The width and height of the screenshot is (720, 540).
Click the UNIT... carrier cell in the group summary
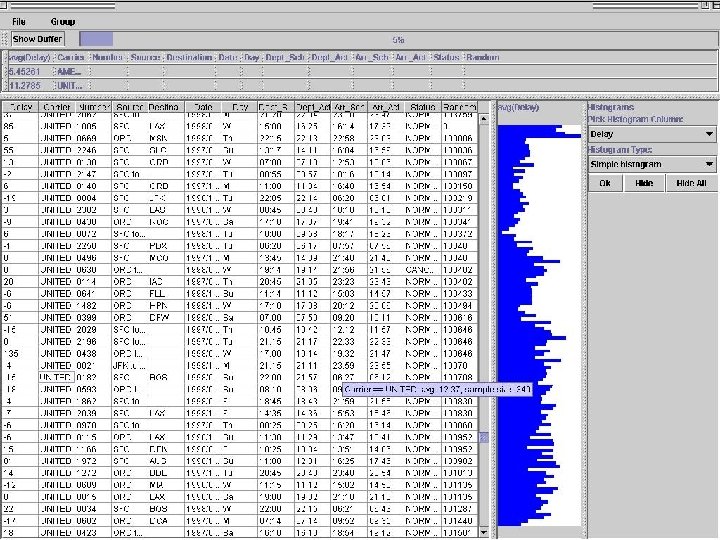[x=70, y=85]
